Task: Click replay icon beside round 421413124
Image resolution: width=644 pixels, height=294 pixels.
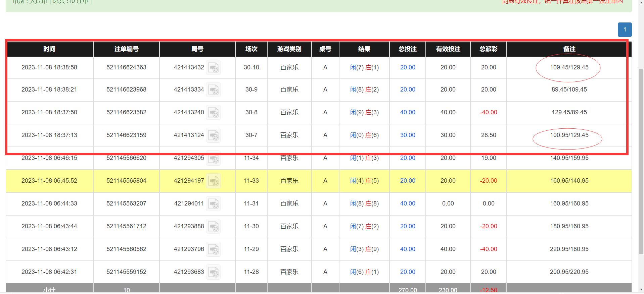Action: (213, 135)
